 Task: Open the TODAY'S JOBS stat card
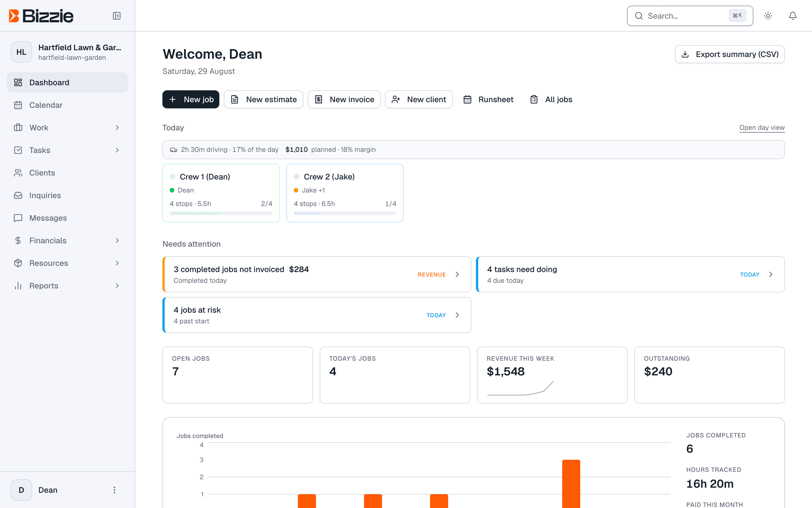click(395, 375)
